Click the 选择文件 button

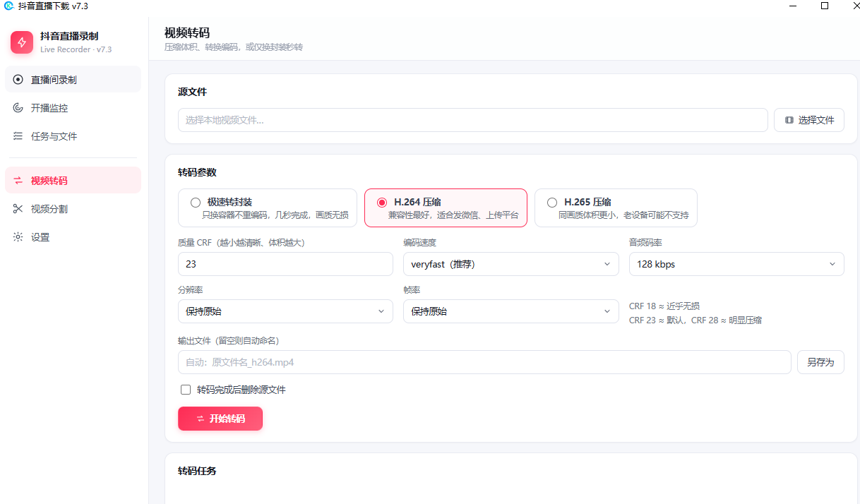tap(809, 120)
